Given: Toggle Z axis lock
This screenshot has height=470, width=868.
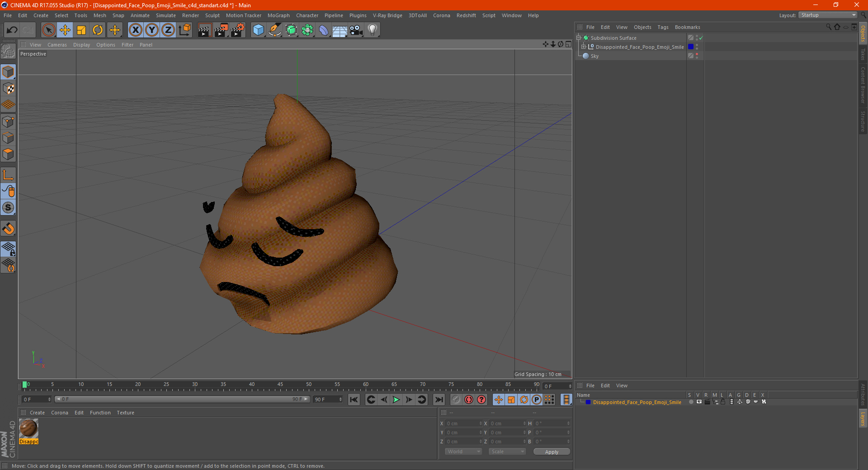Looking at the screenshot, I should (168, 30).
